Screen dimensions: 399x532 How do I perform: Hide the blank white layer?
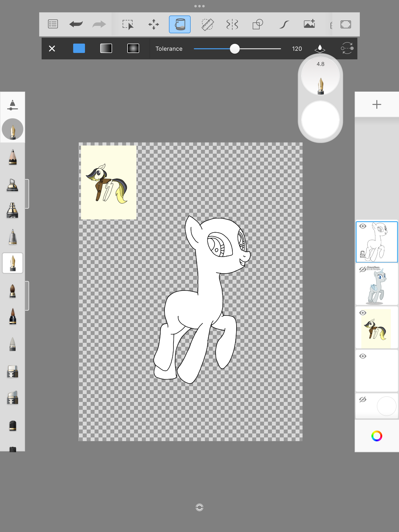pyautogui.click(x=363, y=356)
